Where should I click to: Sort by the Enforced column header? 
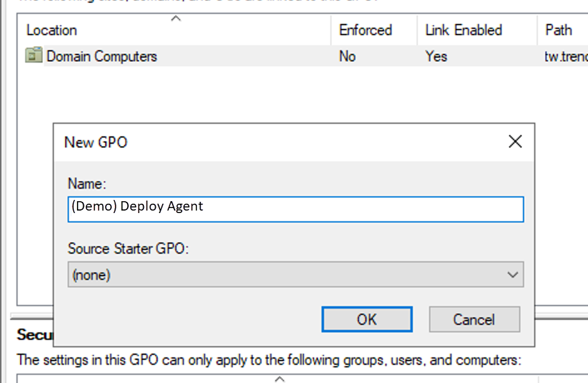365,30
